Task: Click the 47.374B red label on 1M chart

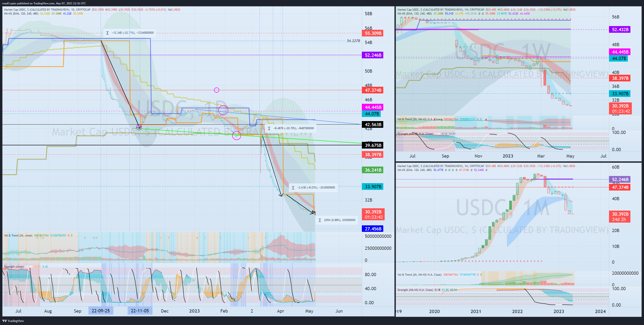Action: 620,187
